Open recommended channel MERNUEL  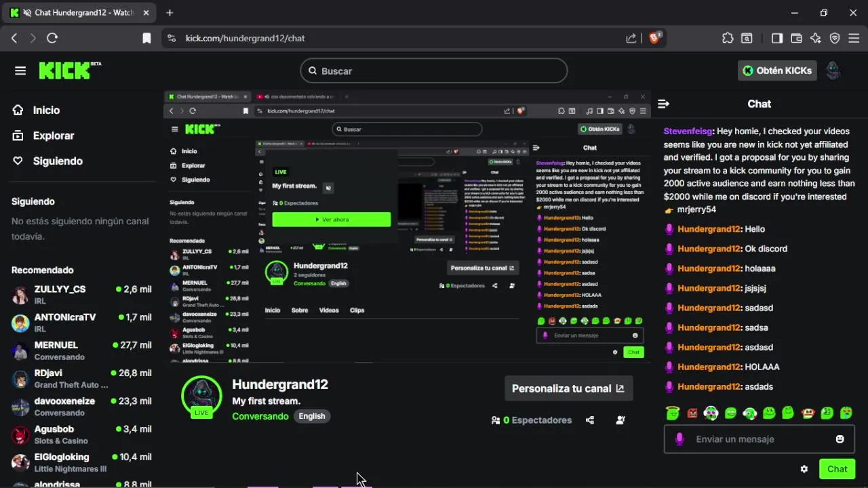[81, 350]
